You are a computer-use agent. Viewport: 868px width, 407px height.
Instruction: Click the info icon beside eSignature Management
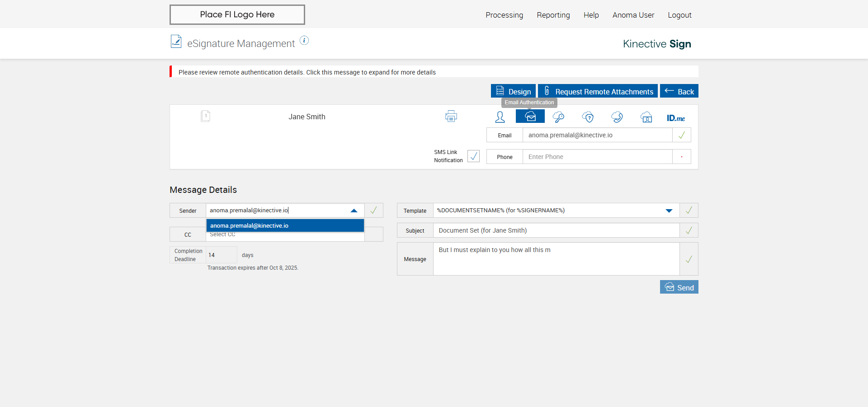304,41
